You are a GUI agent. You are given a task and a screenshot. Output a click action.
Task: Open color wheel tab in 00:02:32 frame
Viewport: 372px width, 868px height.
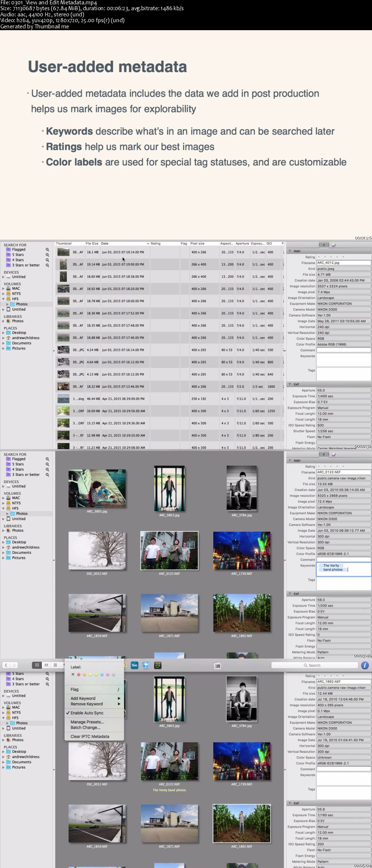(333, 245)
